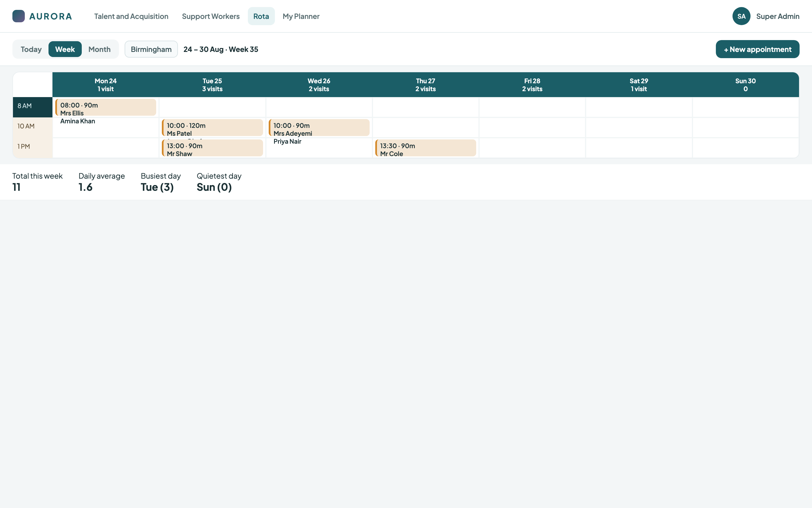This screenshot has width=812, height=508.
Task: Click the '24 – 30 Aug · Week 35' date range
Action: pyautogui.click(x=221, y=49)
